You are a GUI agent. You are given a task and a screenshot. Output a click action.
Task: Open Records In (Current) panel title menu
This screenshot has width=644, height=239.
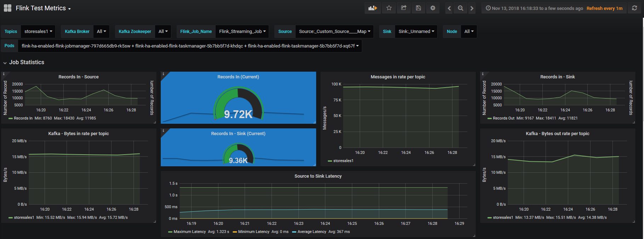coord(238,77)
